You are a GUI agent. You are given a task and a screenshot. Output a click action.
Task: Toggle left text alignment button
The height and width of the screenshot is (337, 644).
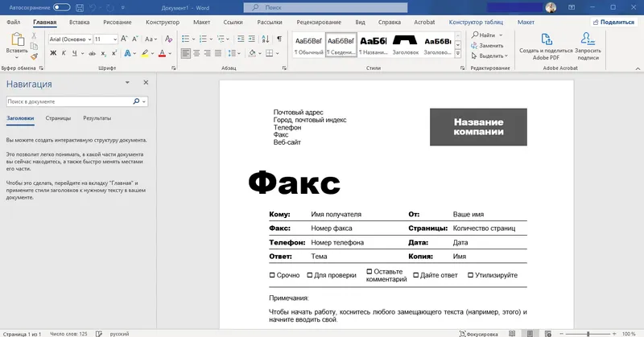click(x=186, y=53)
